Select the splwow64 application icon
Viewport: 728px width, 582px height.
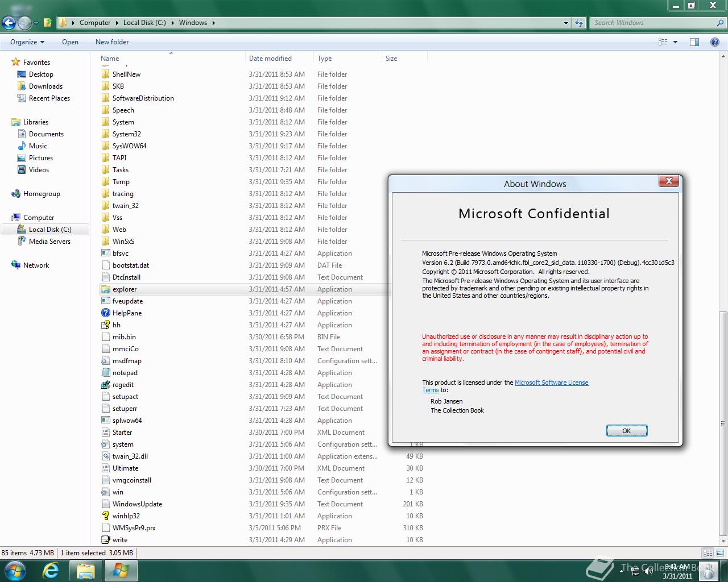105,421
